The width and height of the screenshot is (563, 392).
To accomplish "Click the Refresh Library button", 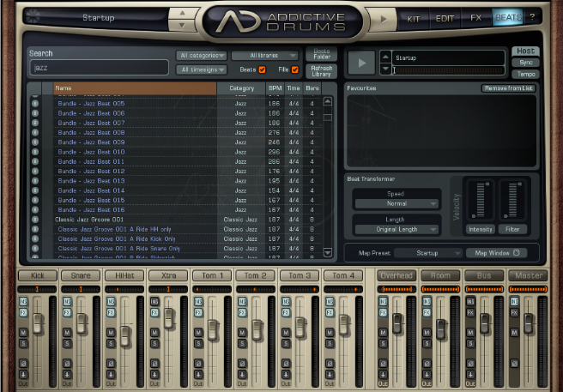I will pos(321,71).
